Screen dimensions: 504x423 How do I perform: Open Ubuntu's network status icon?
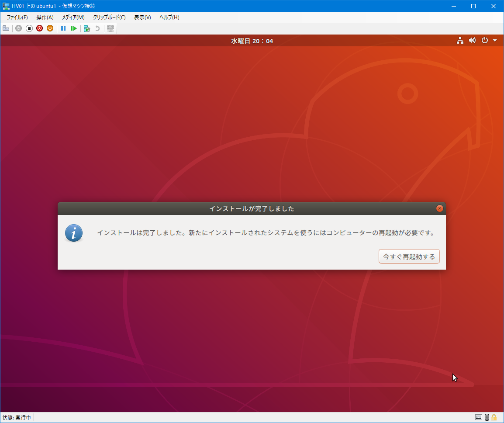tap(460, 40)
